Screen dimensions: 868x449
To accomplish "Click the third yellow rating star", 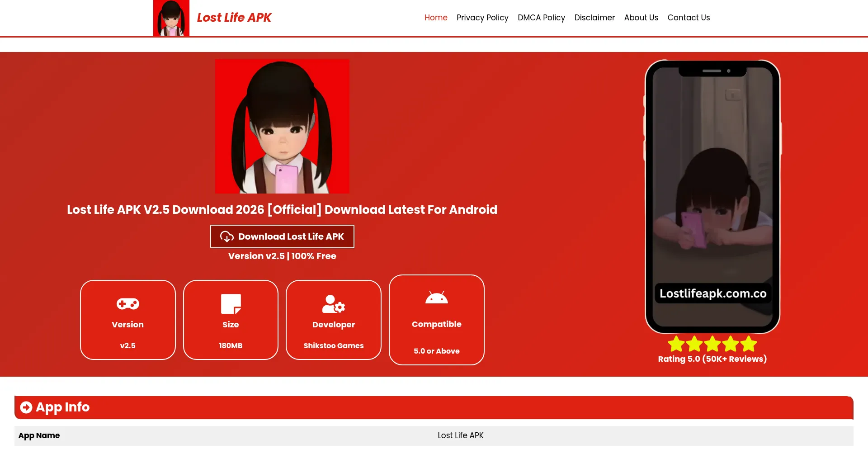I will [712, 344].
